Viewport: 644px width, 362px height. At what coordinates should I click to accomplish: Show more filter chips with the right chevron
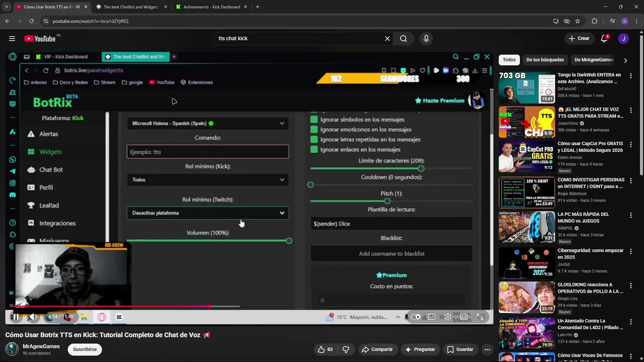pyautogui.click(x=625, y=60)
